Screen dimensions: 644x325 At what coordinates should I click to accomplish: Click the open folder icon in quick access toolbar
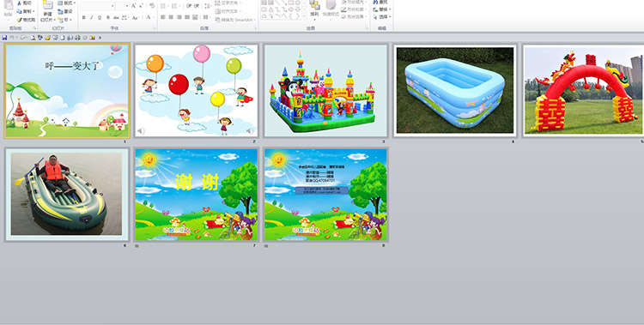coord(47,38)
